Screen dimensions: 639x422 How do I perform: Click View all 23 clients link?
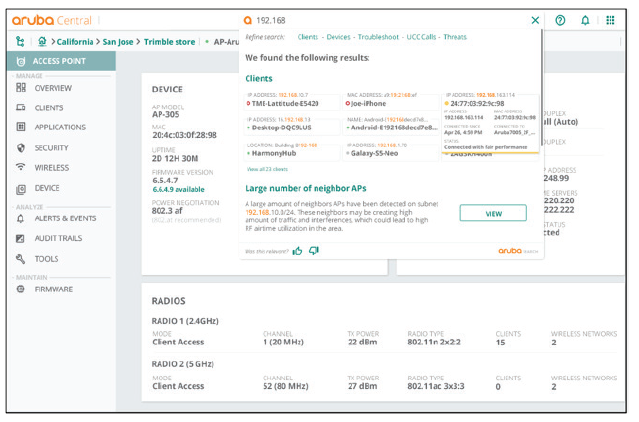(x=267, y=169)
